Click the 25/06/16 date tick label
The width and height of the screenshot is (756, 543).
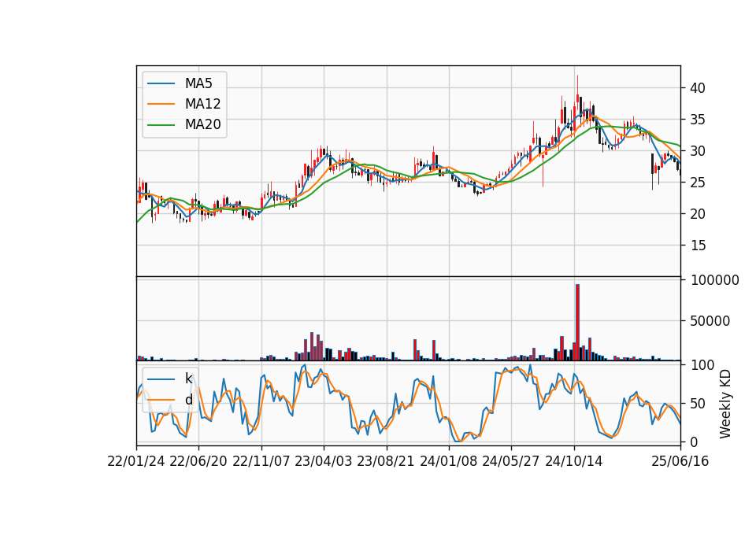pyautogui.click(x=680, y=461)
